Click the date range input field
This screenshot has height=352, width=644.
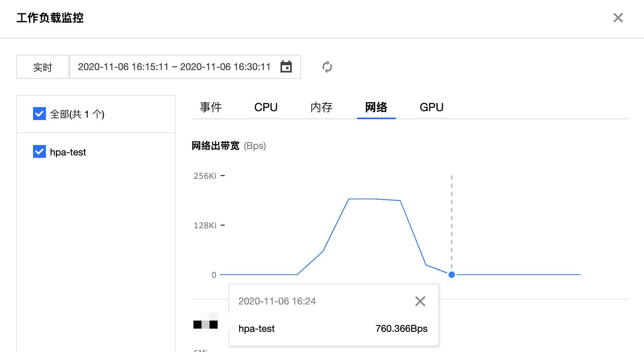coord(174,67)
